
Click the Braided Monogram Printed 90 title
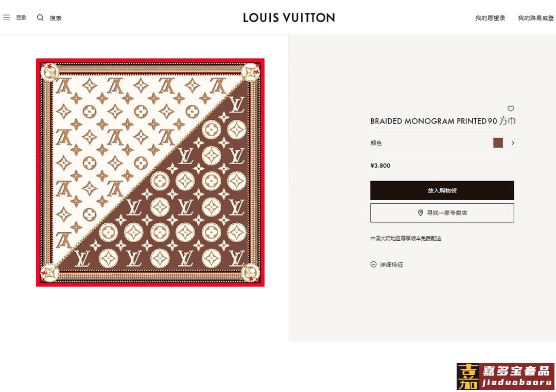coord(443,121)
